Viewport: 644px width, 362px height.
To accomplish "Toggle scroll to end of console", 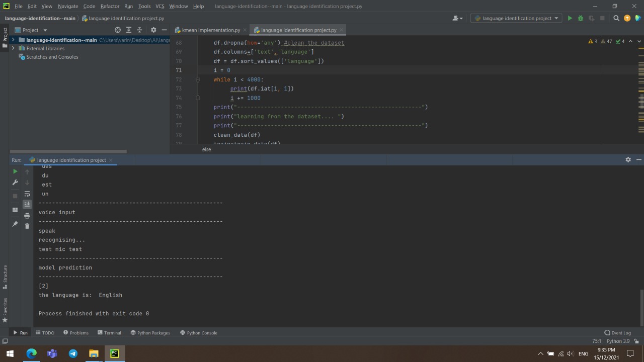I will 27,204.
